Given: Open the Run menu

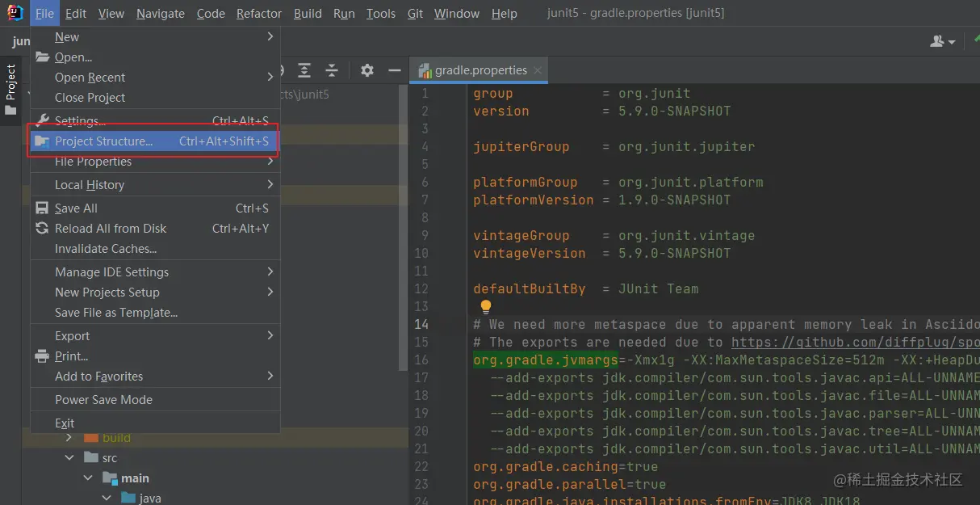Looking at the screenshot, I should (x=344, y=13).
